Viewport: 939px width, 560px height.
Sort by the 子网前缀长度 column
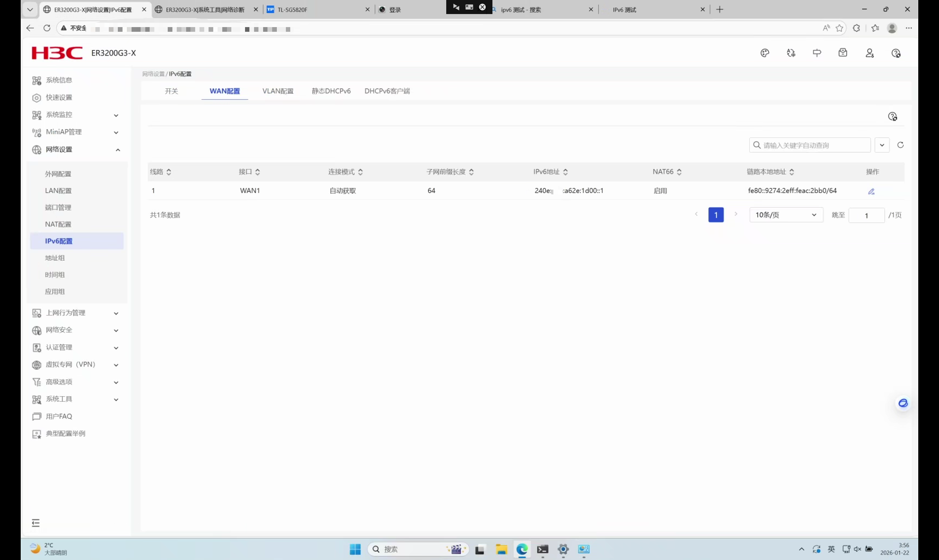pyautogui.click(x=471, y=172)
